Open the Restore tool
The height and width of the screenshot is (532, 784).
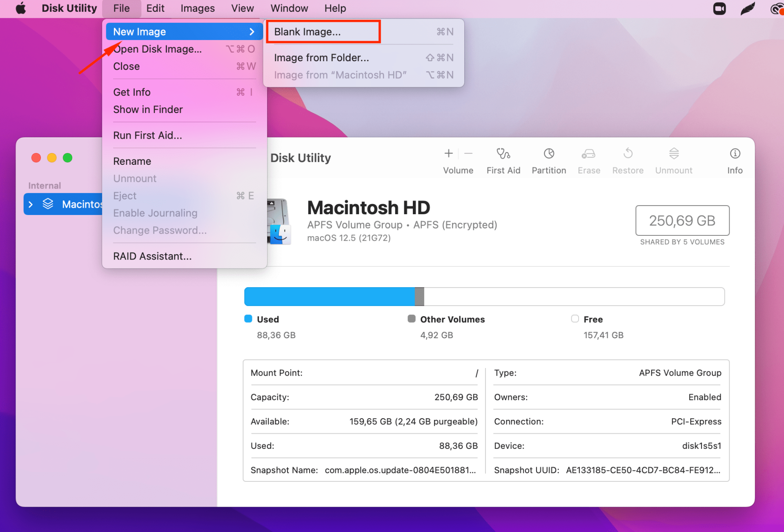click(628, 160)
